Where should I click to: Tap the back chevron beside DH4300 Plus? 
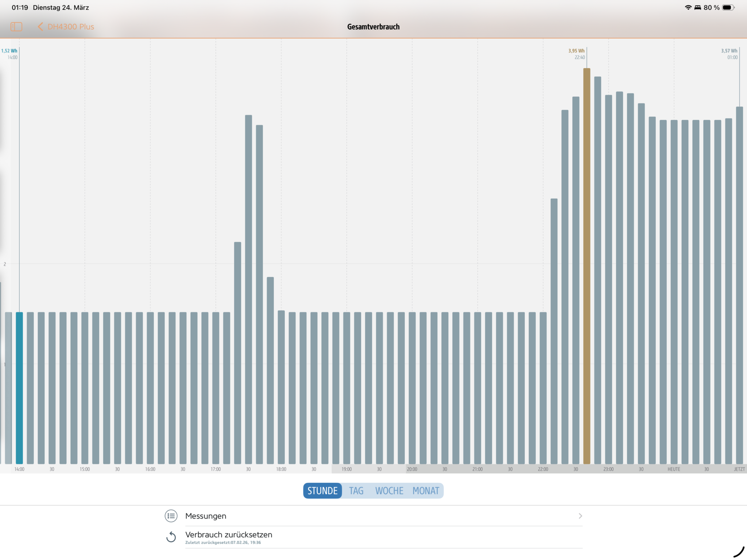pos(40,27)
